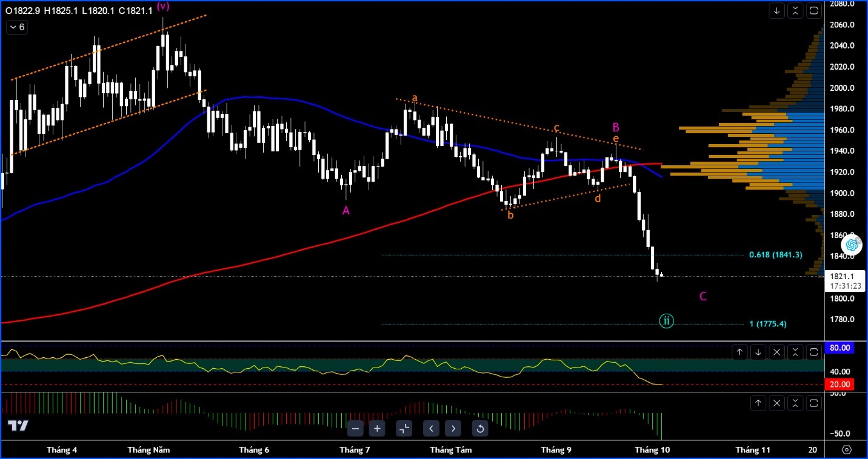Select the orange wave label a
The width and height of the screenshot is (868, 459).
tap(415, 98)
